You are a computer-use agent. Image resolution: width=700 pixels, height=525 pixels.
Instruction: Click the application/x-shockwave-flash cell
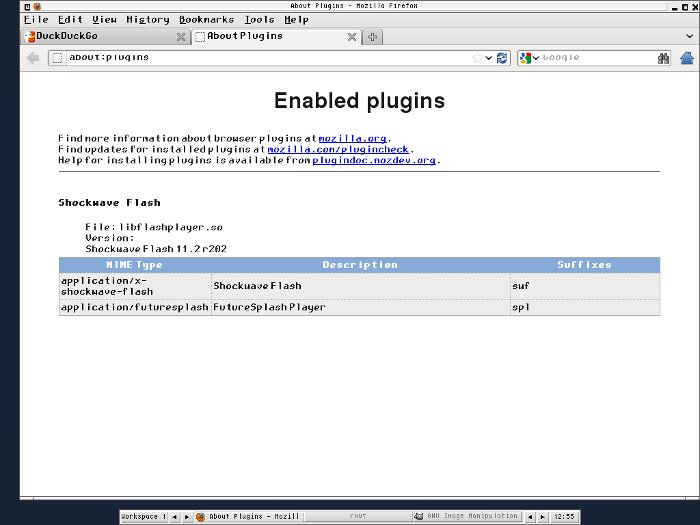135,286
